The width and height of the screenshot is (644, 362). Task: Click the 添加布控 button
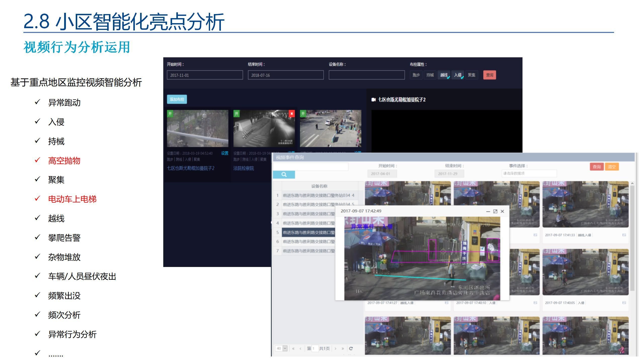point(177,99)
